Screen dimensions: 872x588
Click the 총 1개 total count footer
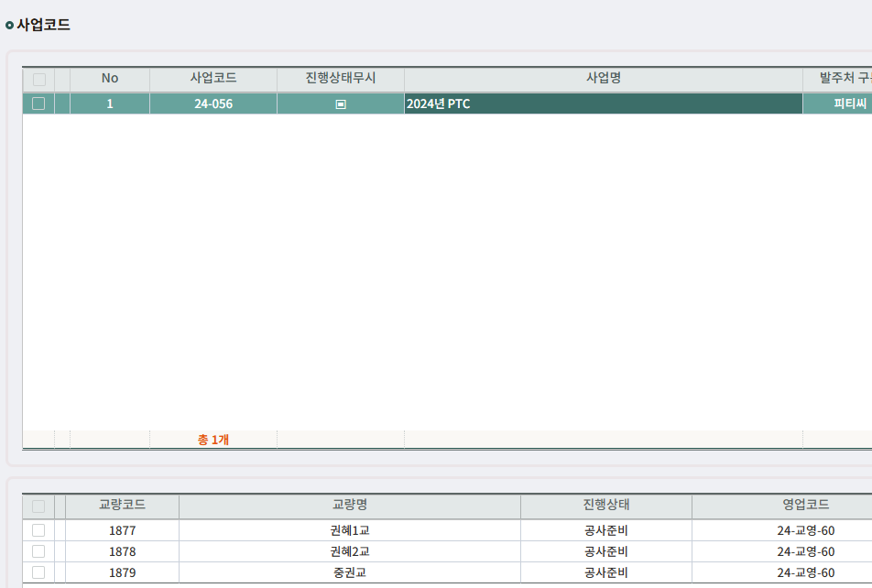213,440
